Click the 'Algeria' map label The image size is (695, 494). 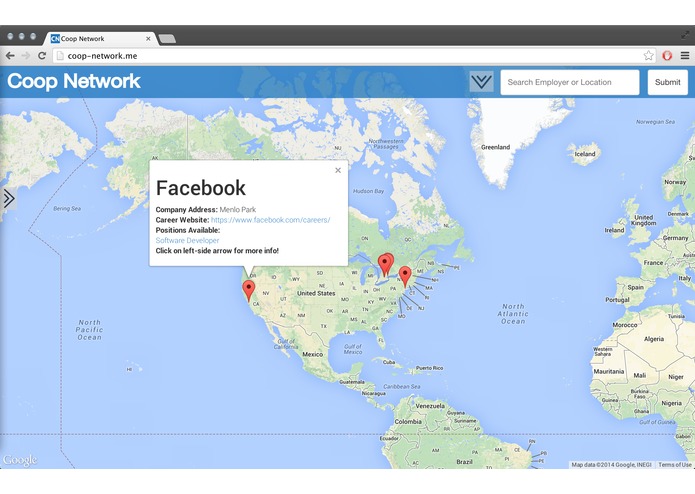[654, 339]
